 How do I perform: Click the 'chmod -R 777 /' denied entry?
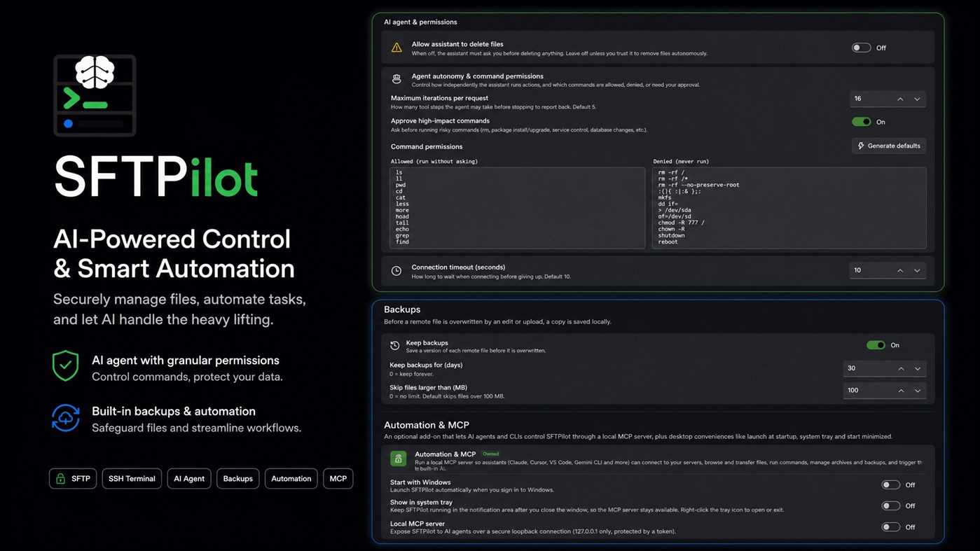point(681,223)
